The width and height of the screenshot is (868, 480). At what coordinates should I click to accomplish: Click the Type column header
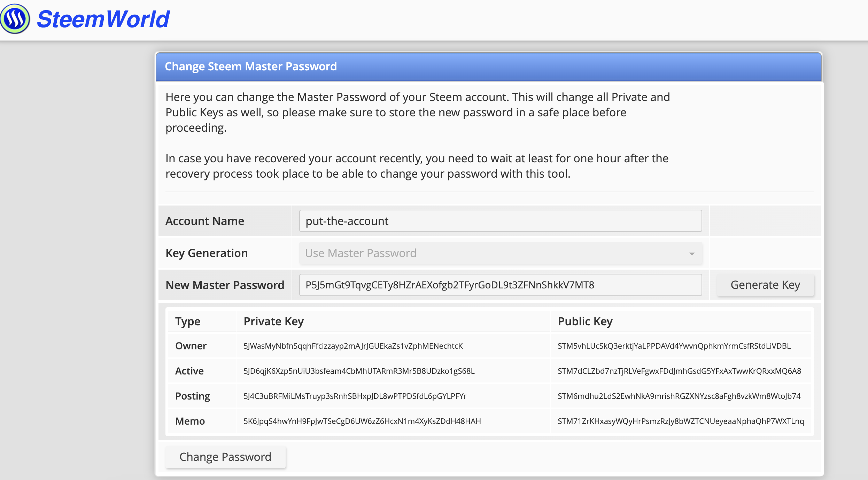tap(188, 321)
